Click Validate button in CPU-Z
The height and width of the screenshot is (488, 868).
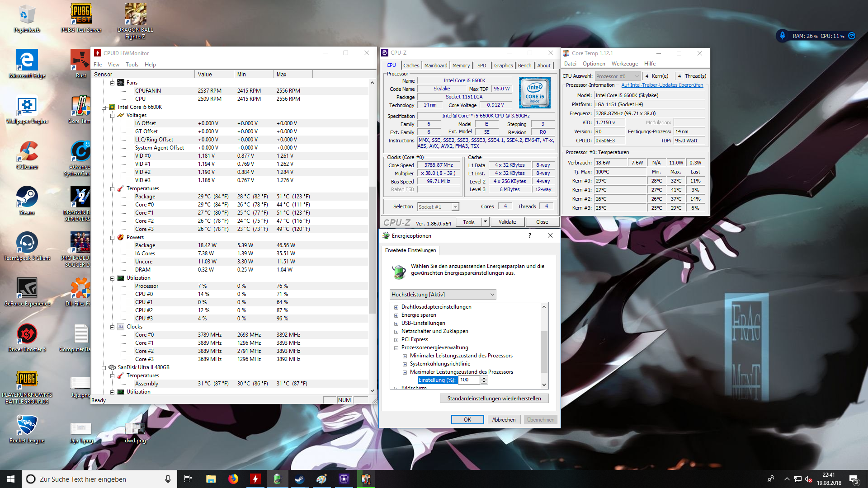click(x=507, y=222)
